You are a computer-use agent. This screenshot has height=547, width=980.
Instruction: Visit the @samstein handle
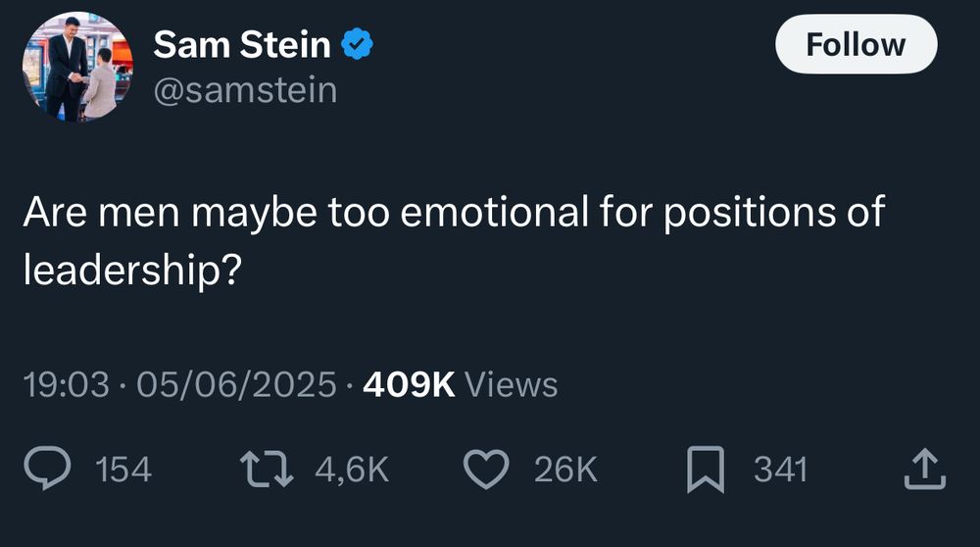tap(245, 90)
